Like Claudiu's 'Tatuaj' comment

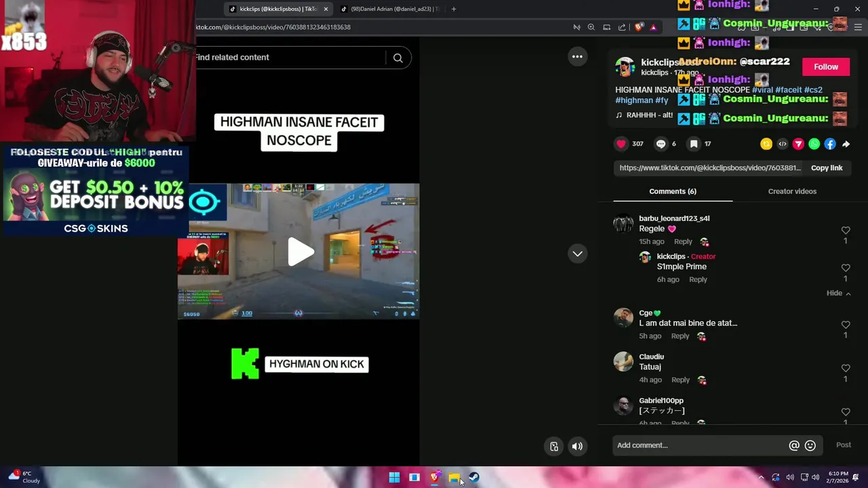coord(846,368)
